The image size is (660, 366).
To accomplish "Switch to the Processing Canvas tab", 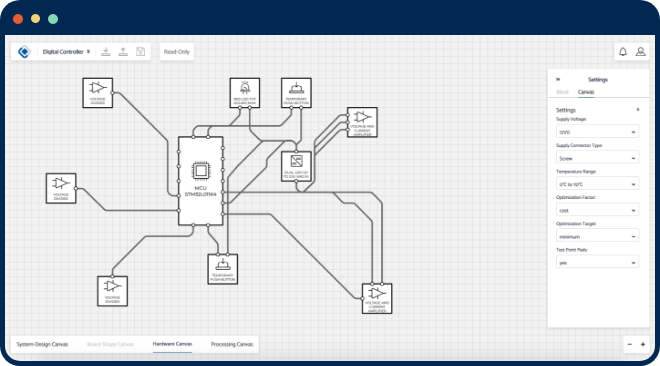I will click(232, 344).
